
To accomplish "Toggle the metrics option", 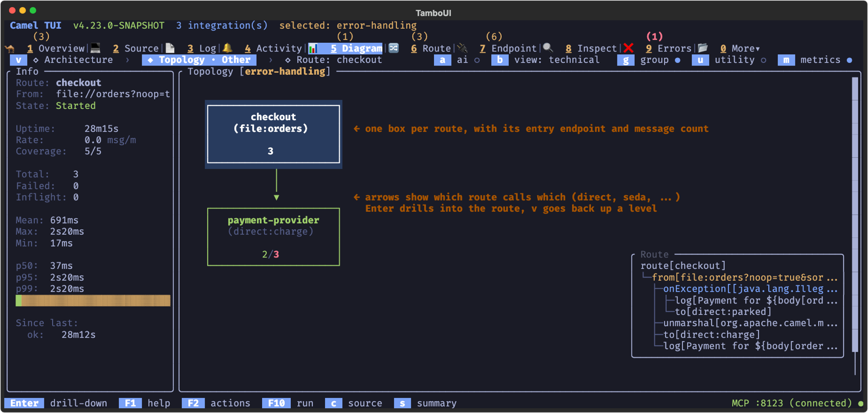I will coord(849,60).
